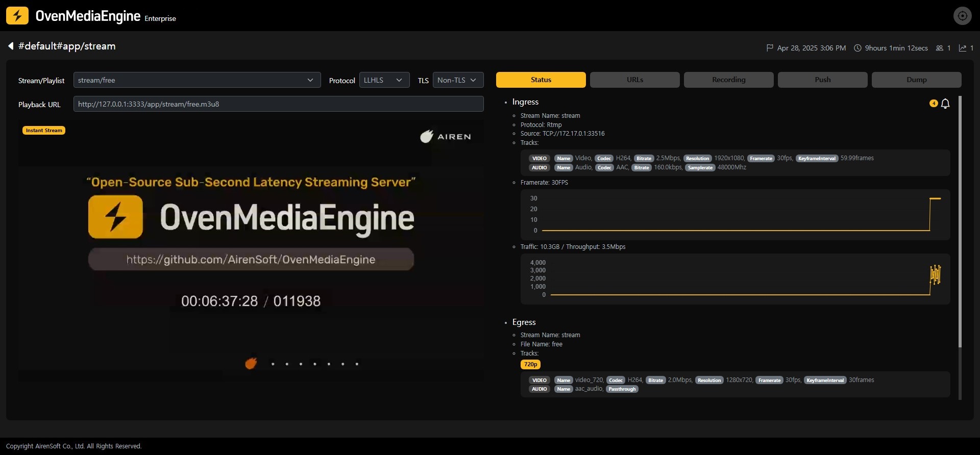The height and width of the screenshot is (455, 980).
Task: Click the Instant Stream badge
Action: [44, 131]
